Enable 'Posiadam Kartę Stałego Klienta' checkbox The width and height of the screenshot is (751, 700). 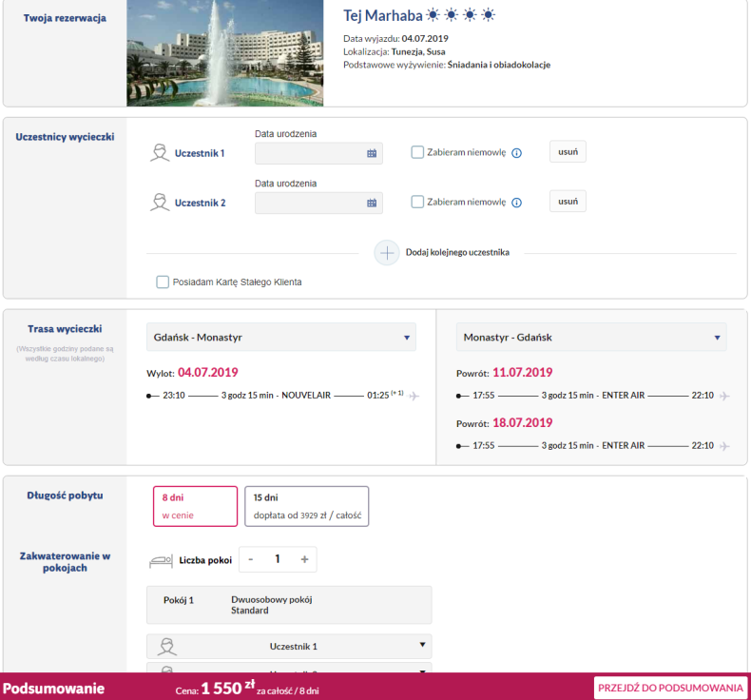click(163, 282)
